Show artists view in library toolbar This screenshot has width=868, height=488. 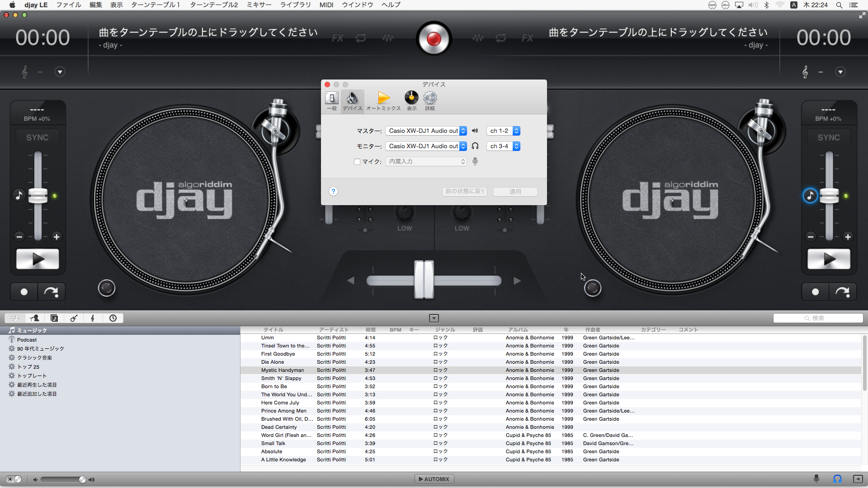click(34, 318)
